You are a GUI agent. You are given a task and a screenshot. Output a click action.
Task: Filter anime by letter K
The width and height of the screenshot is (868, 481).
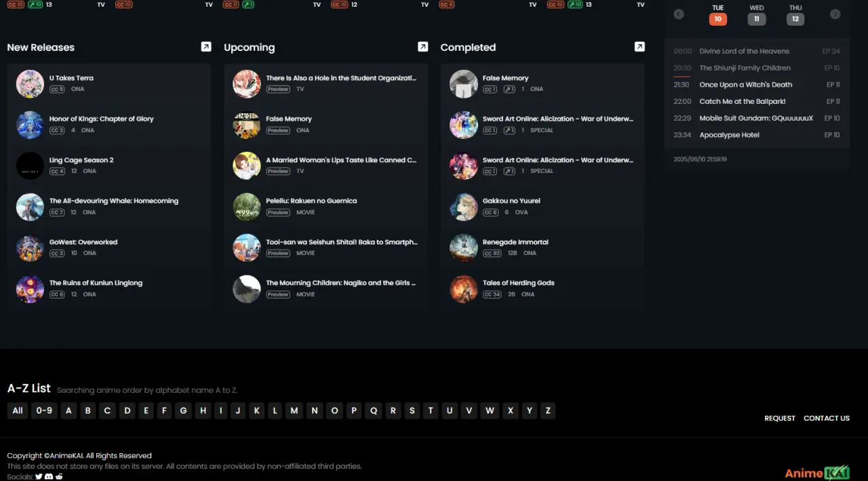[256, 410]
